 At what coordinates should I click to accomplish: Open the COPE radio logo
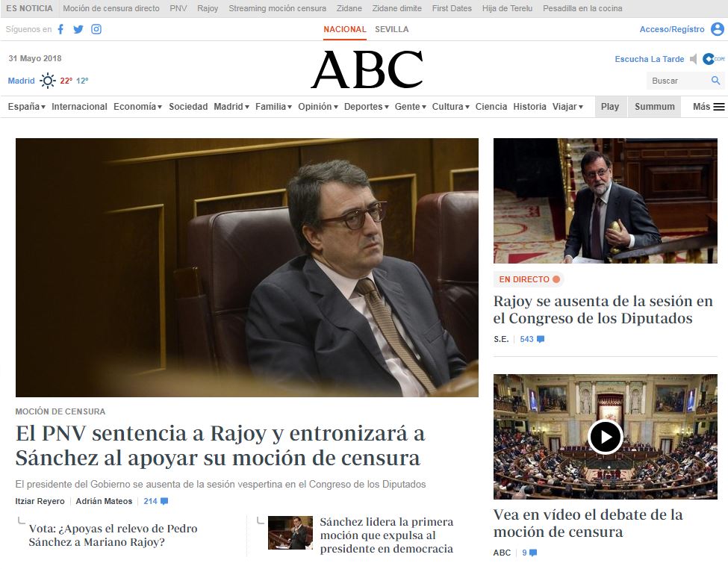coord(714,59)
